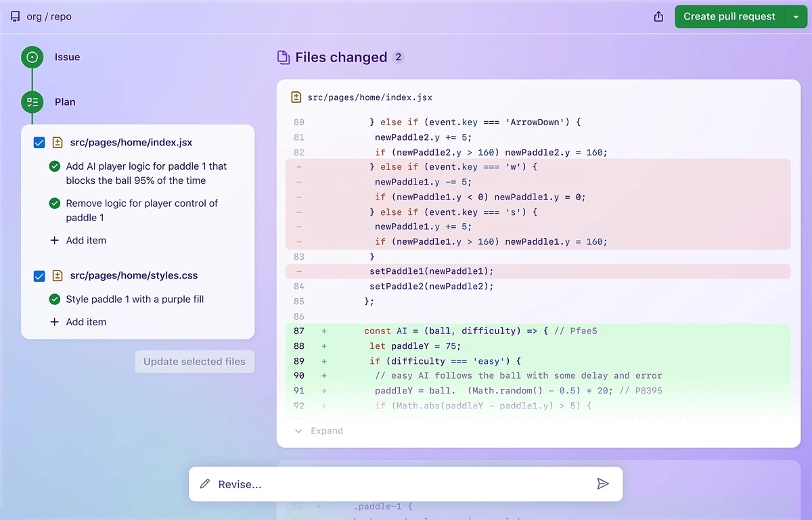This screenshot has height=520, width=812.
Task: Click line number 80 in the diff
Action: pos(299,122)
